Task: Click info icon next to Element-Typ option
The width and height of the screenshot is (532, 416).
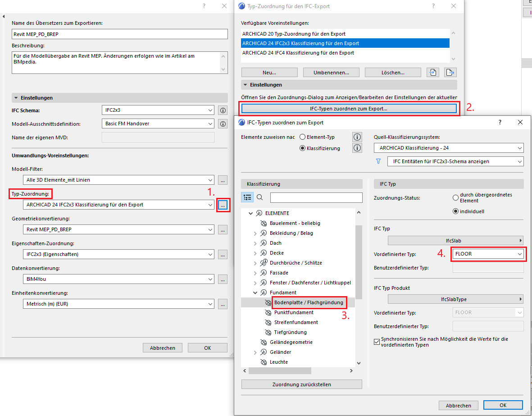Action: 357,137
